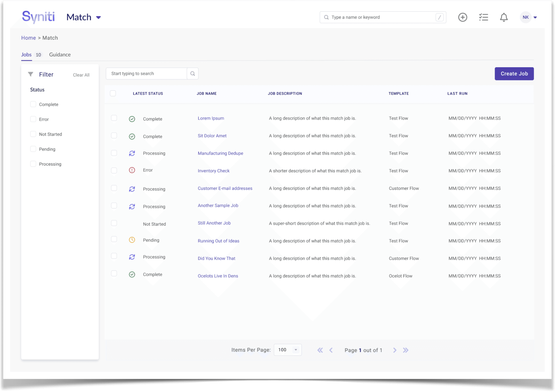The width and height of the screenshot is (555, 392).
Task: Click the job search magnifier button
Action: coord(193,74)
